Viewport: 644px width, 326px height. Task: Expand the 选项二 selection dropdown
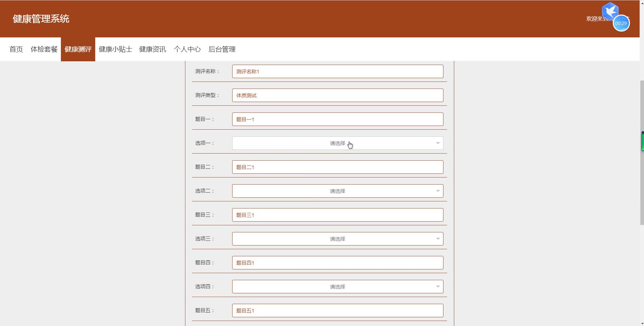click(x=337, y=191)
